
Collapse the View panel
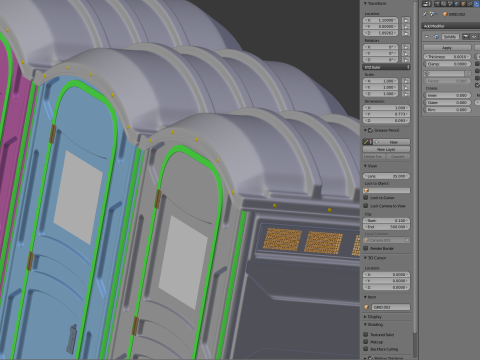[x=365, y=166]
